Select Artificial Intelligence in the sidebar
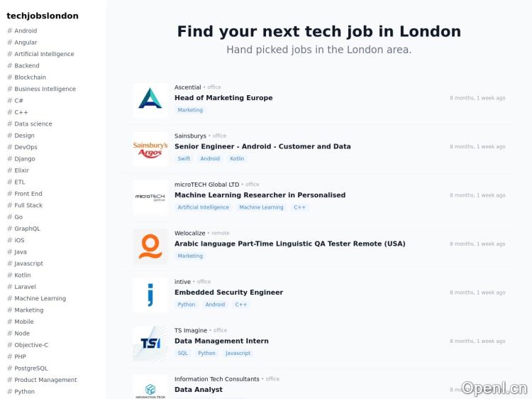Viewport: 532px width, 399px height. (44, 54)
